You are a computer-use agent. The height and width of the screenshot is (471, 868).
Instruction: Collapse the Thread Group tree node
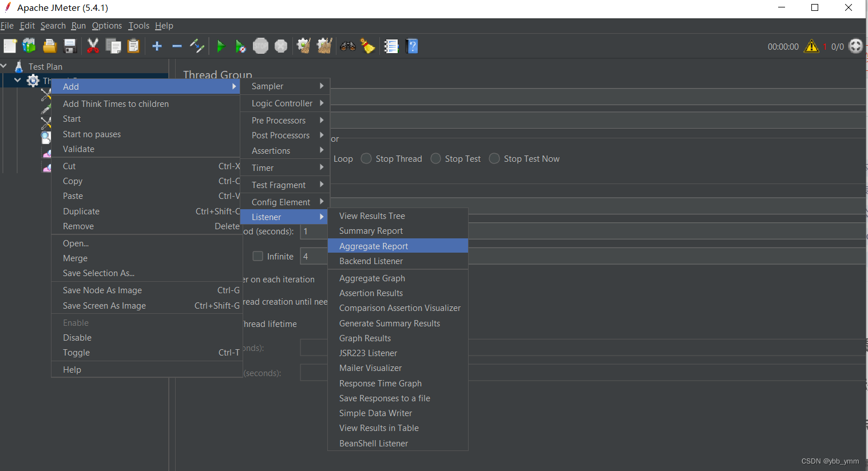tap(18, 80)
